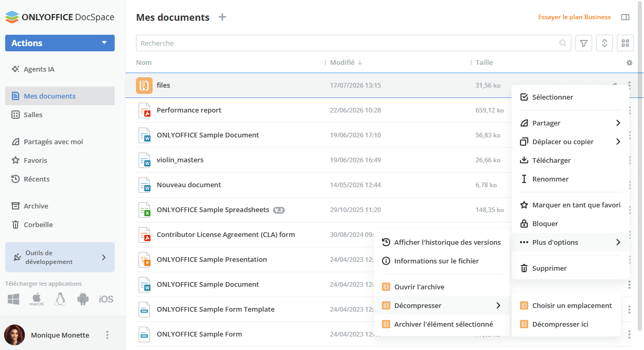Sort by Modifié column header
The height and width of the screenshot is (350, 644).
346,62
